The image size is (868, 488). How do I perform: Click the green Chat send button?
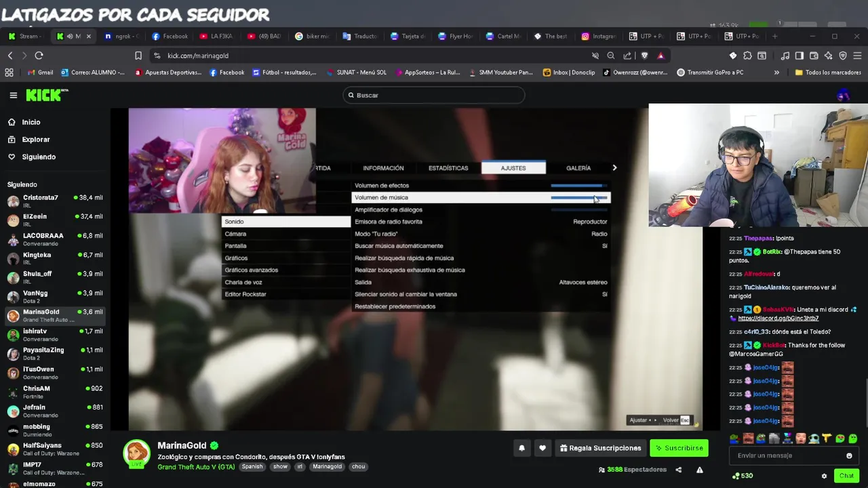tap(846, 476)
